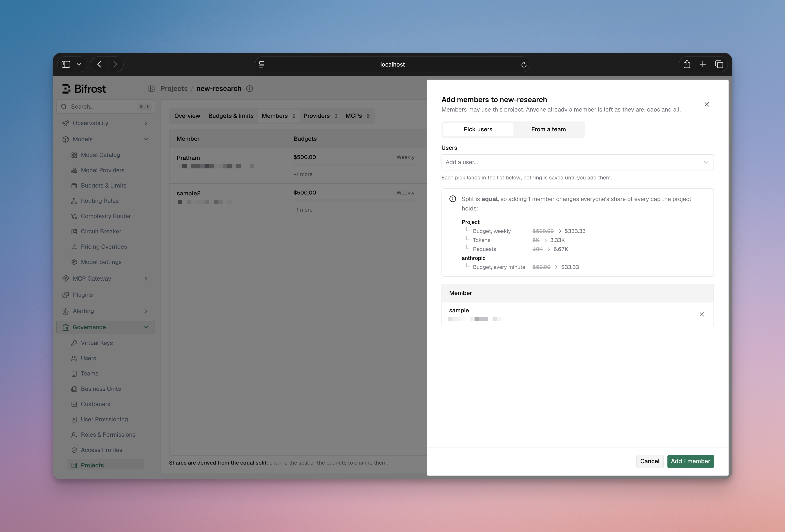Screen dimensions: 785x532
Task: Open the Add a user dropdown
Action: (577, 163)
